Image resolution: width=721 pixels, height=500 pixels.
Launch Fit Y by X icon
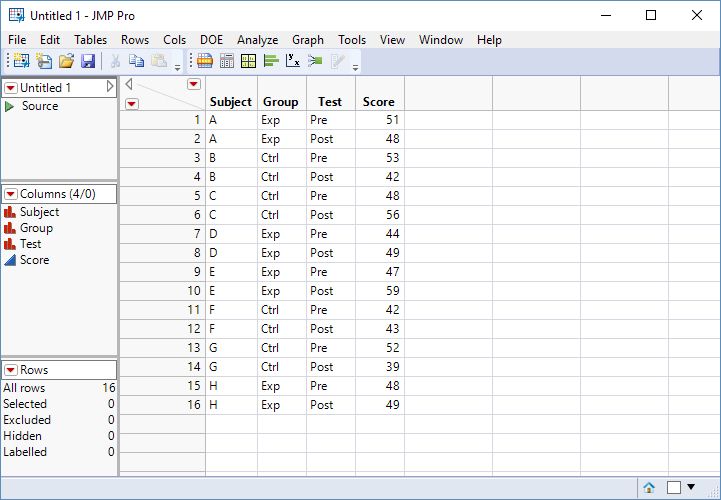coord(293,61)
